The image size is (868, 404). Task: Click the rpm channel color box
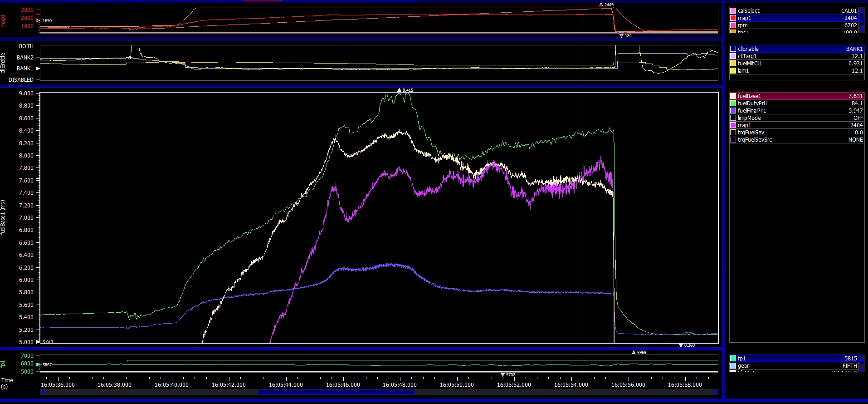733,25
